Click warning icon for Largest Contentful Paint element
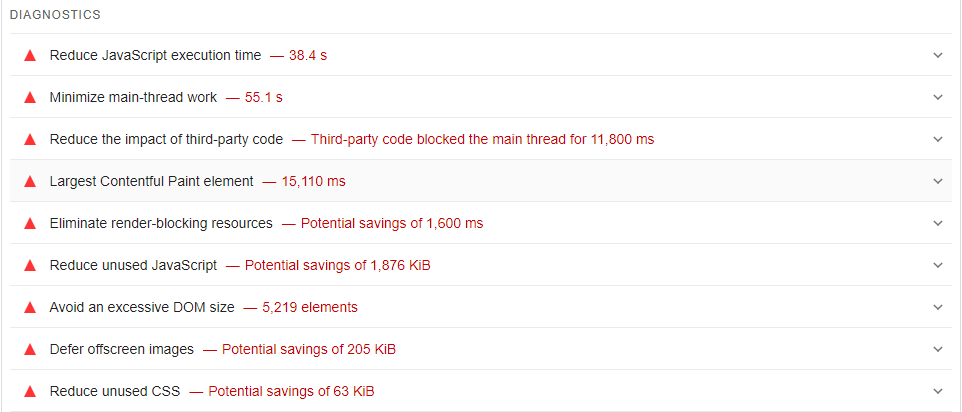Viewport: 962px width, 412px height. [30, 181]
